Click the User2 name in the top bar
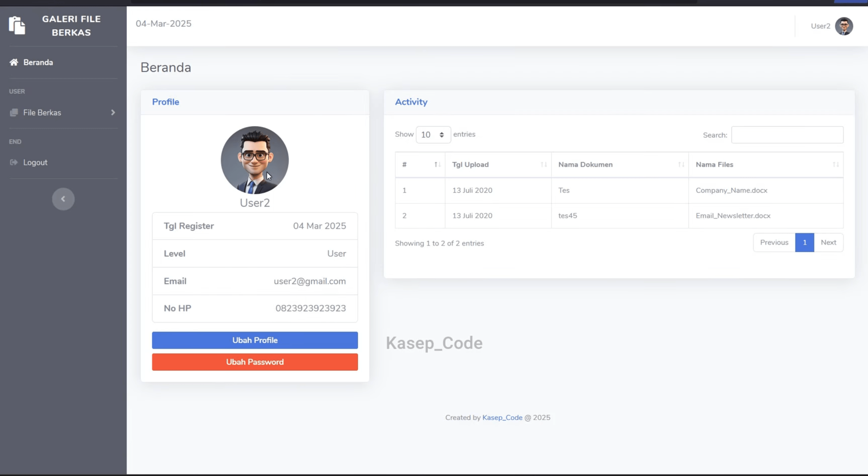Screen dimensions: 868x476 click(821, 26)
